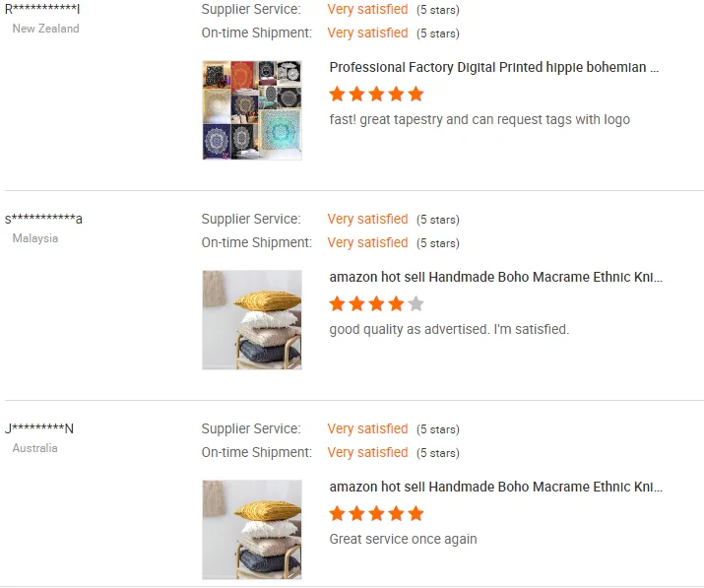Click Australia review's macrame pillow thumbnail
Image resolution: width=704 pixels, height=588 pixels.
[x=252, y=530]
